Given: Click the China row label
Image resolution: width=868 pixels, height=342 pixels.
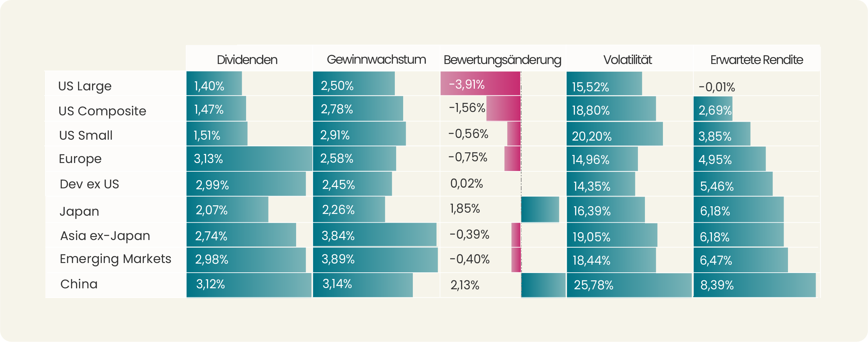Looking at the screenshot, I should pos(79,284).
